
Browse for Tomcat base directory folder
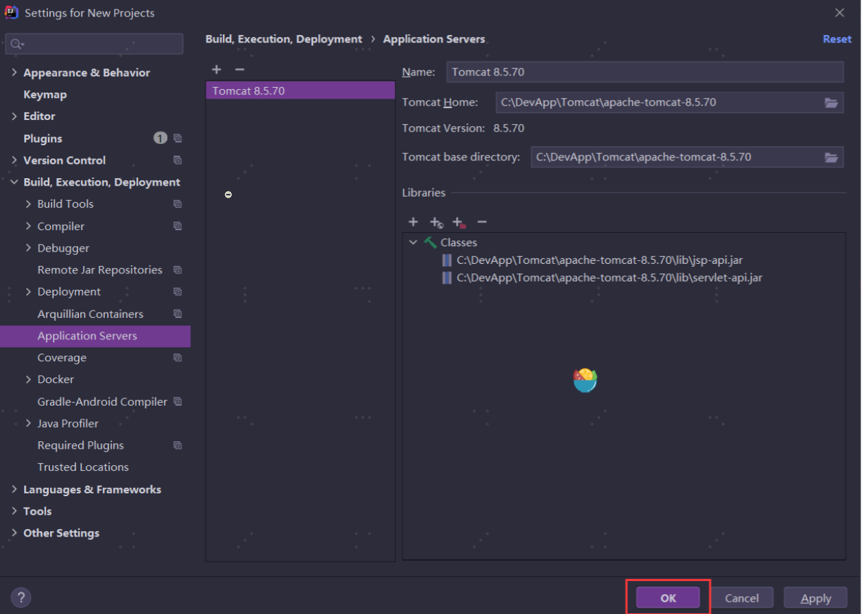coord(831,157)
